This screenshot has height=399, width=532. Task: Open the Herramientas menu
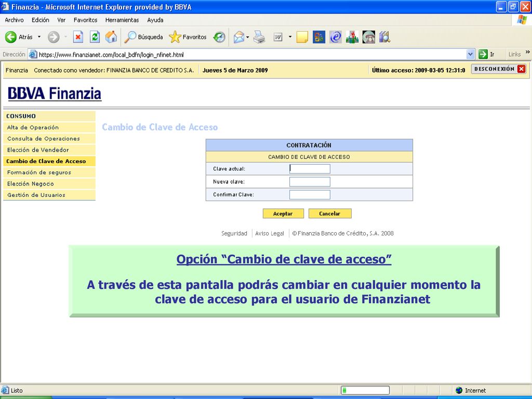point(122,20)
